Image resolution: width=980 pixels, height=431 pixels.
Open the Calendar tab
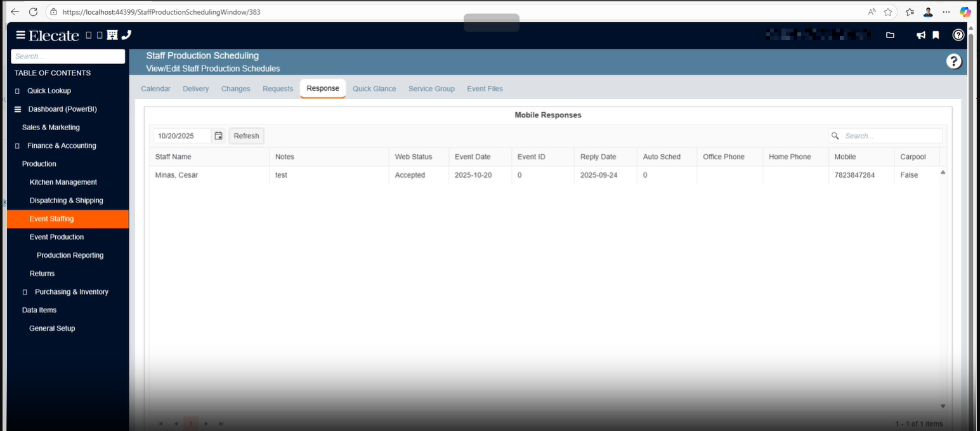[155, 89]
